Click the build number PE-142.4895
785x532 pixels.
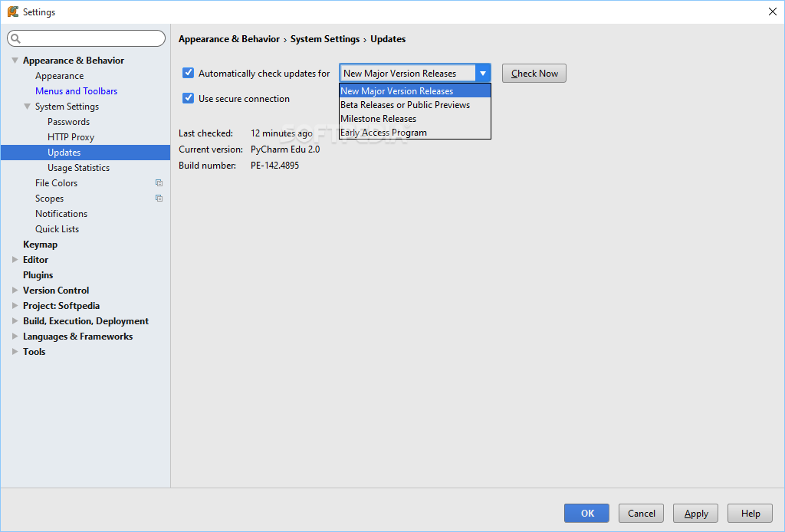[275, 165]
